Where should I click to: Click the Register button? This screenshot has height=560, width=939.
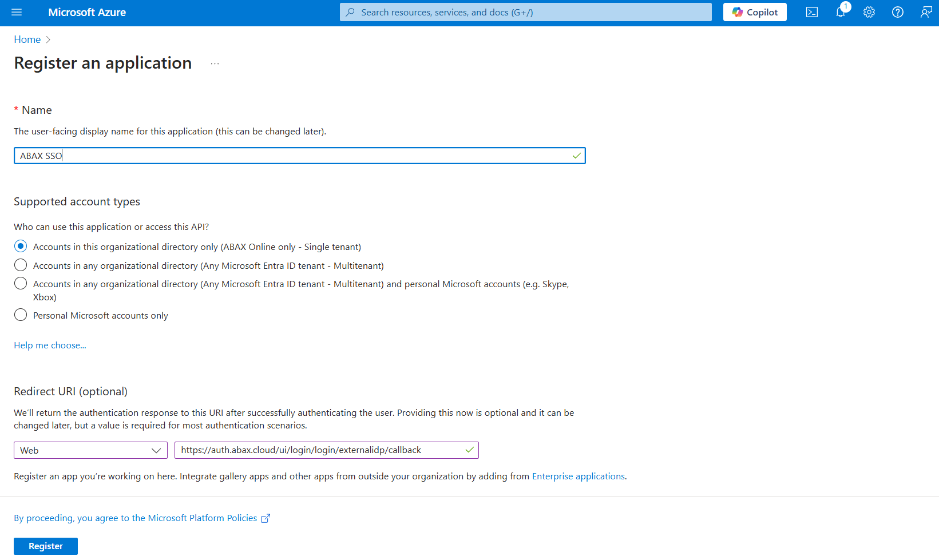pyautogui.click(x=46, y=546)
